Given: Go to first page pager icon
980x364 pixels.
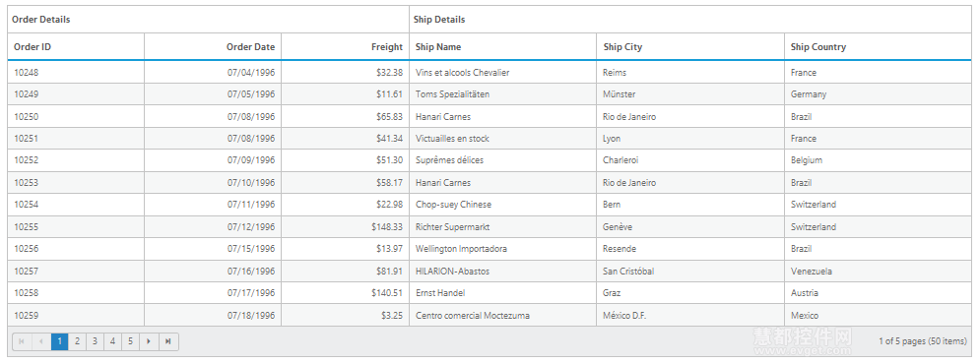Looking at the screenshot, I should pyautogui.click(x=22, y=341).
